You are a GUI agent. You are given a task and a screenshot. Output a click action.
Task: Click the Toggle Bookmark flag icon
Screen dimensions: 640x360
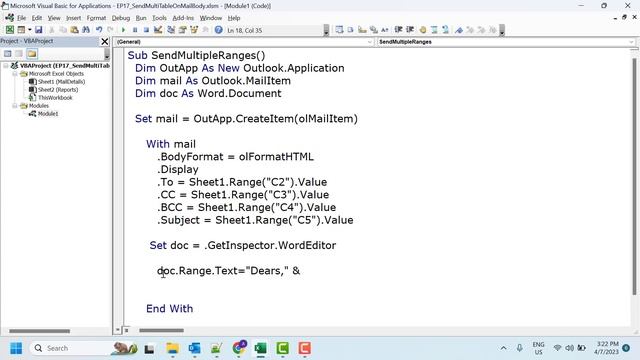point(459,30)
